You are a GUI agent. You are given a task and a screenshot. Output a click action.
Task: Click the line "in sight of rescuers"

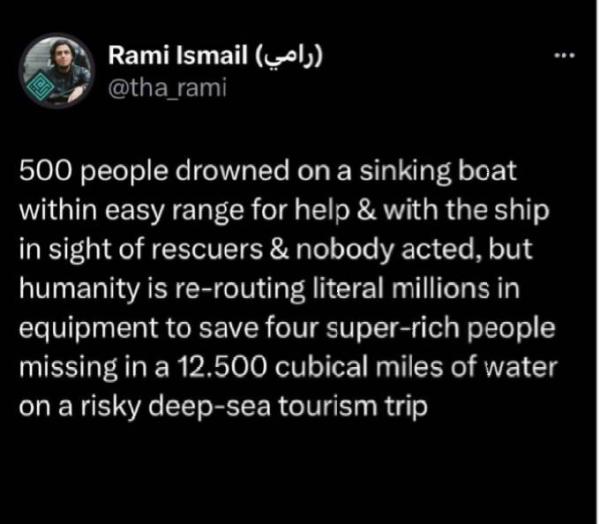pyautogui.click(x=276, y=251)
